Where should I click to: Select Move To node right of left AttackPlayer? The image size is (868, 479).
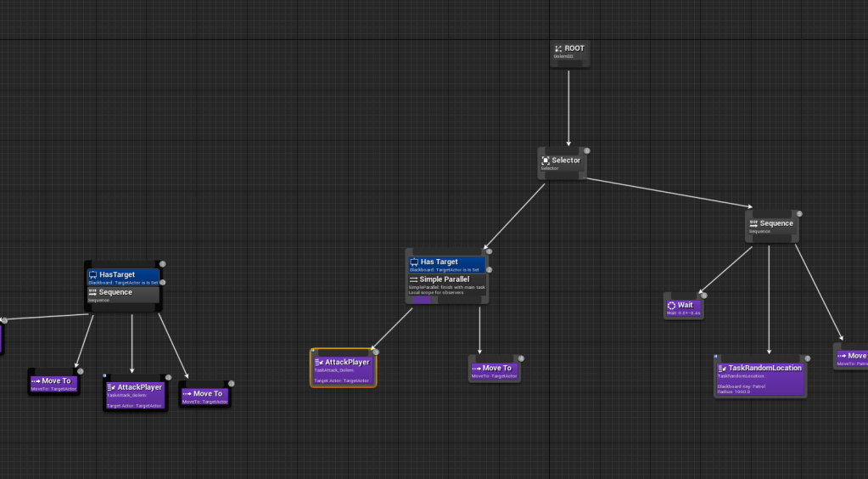click(205, 396)
